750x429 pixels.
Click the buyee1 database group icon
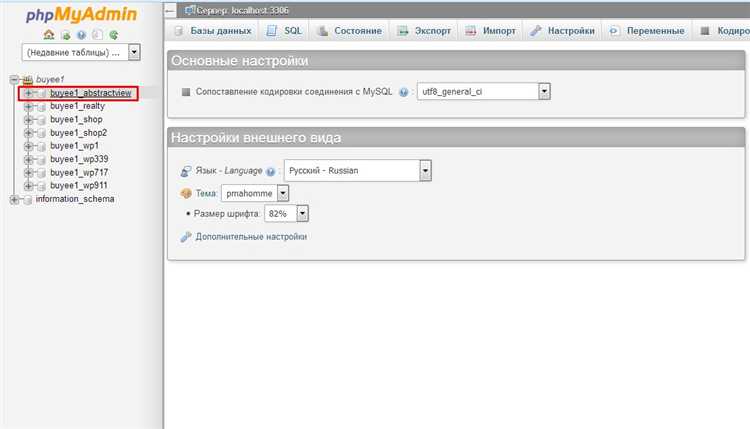pos(28,79)
